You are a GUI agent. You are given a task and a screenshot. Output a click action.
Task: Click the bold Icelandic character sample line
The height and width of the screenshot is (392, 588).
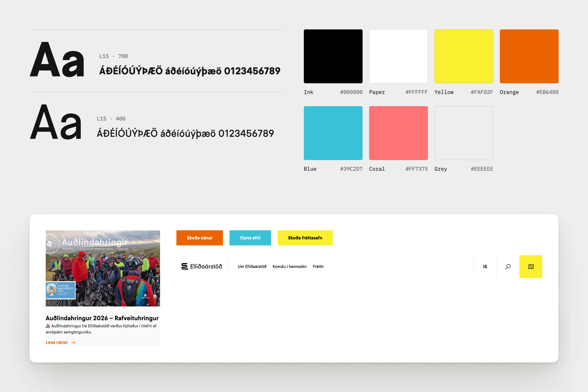point(190,71)
